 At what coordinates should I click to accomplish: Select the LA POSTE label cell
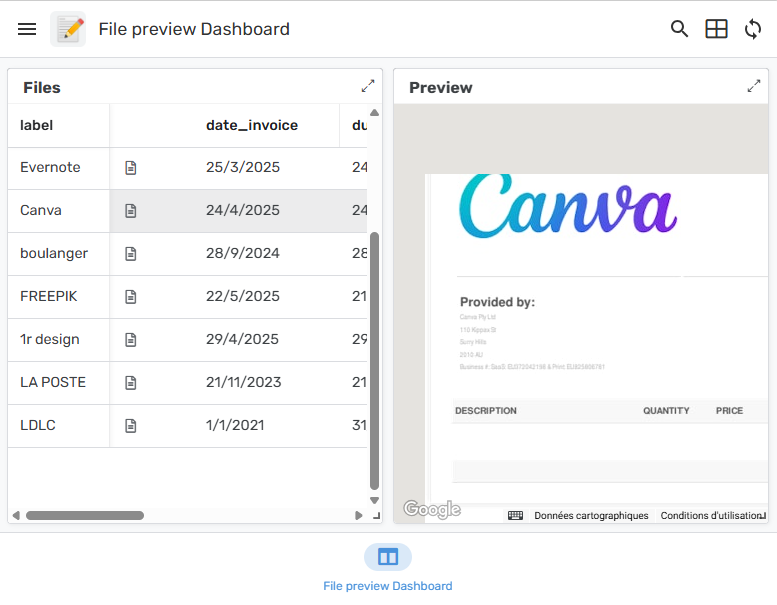tap(58, 383)
